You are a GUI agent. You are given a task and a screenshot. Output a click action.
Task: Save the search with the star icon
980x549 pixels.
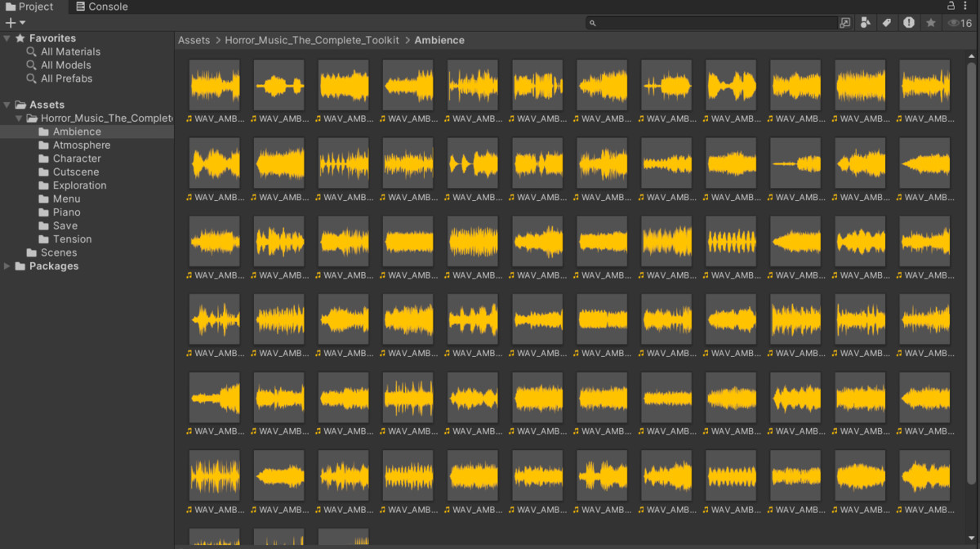[x=931, y=23]
